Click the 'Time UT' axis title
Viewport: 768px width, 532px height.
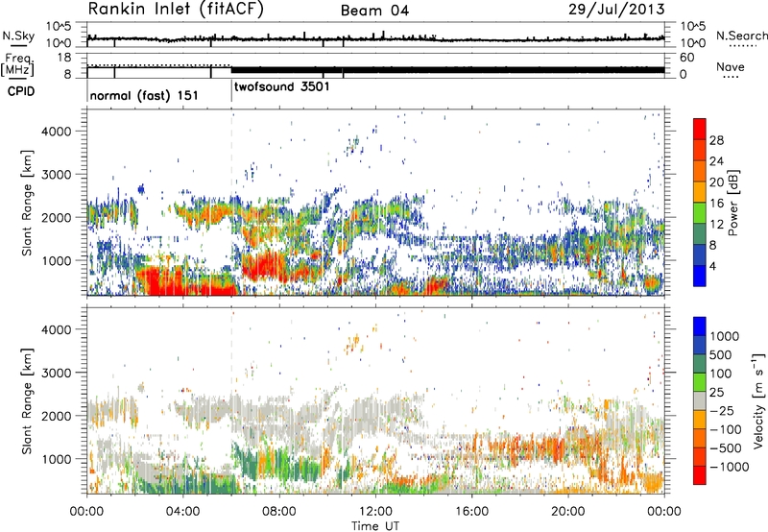[x=375, y=525]
